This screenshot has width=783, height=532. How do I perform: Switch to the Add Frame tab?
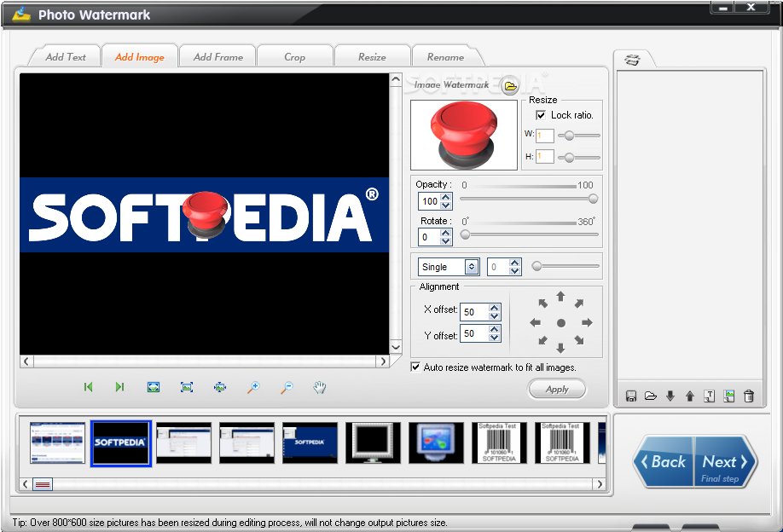pyautogui.click(x=218, y=57)
